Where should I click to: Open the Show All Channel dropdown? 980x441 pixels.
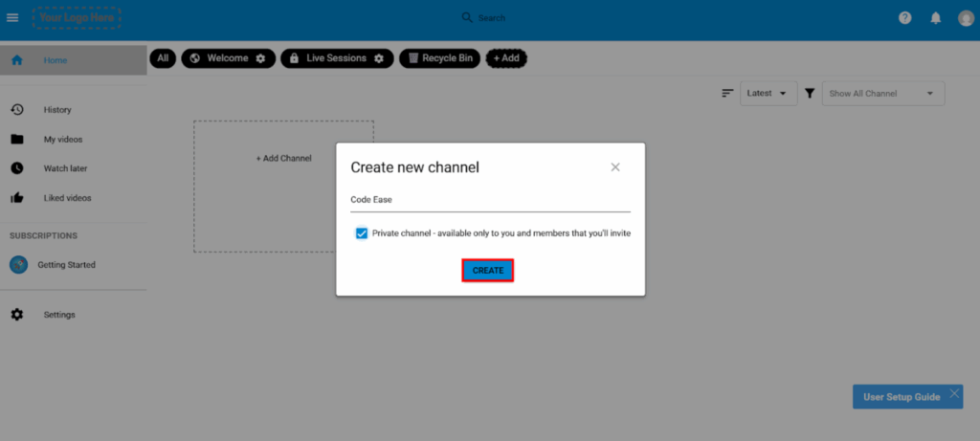point(882,93)
